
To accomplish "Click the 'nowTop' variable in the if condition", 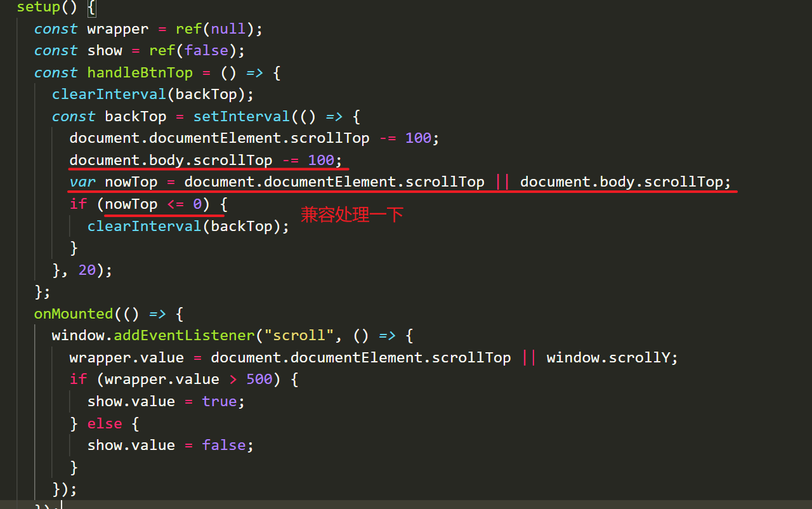I will coord(131,204).
